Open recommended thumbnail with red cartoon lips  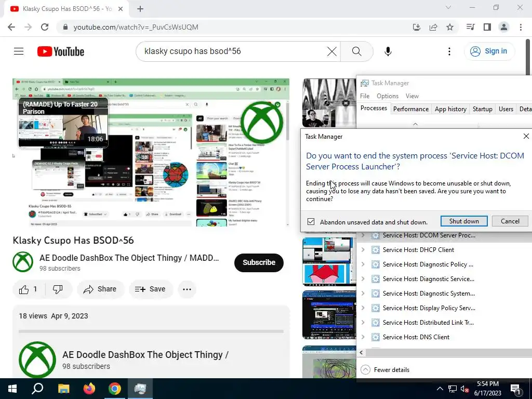click(329, 262)
